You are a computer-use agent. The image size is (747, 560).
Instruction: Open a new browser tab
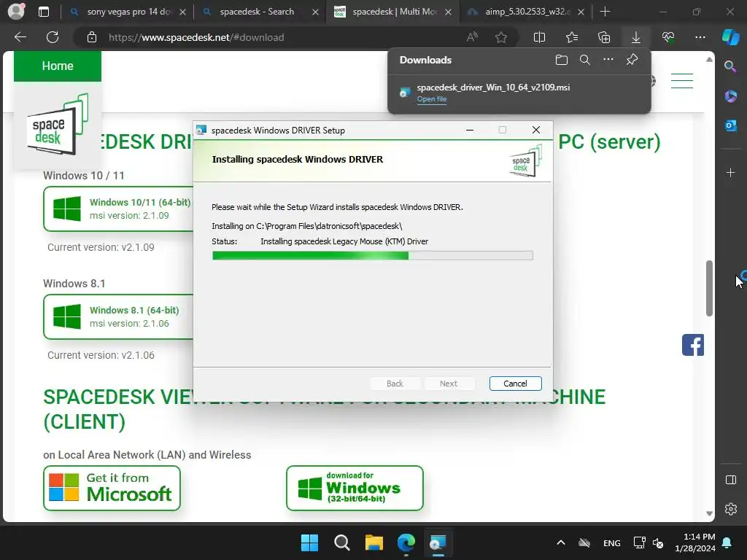click(605, 12)
